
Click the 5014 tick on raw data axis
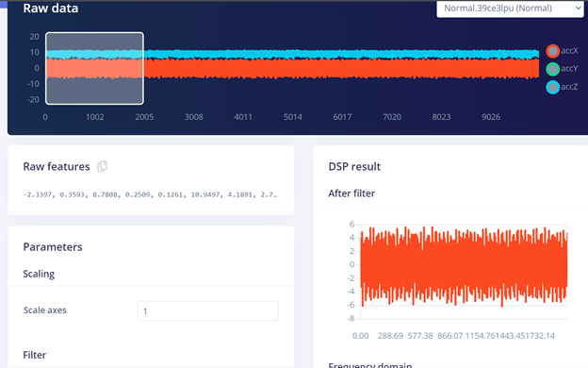click(x=292, y=117)
